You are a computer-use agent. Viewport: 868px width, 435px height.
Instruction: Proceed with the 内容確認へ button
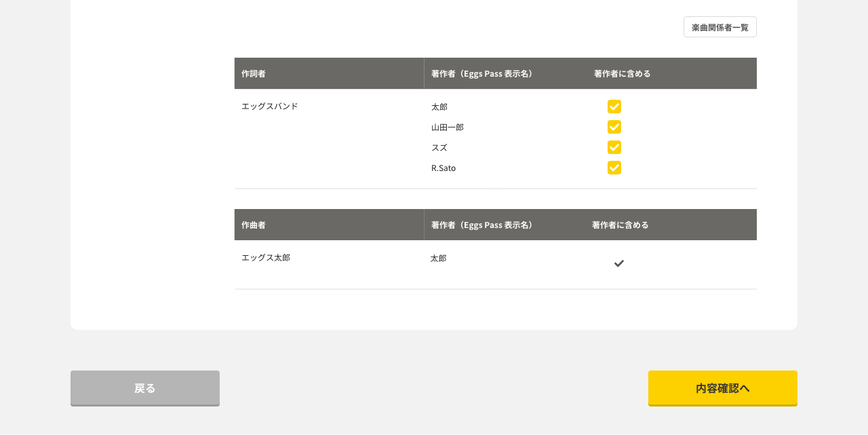coord(723,388)
